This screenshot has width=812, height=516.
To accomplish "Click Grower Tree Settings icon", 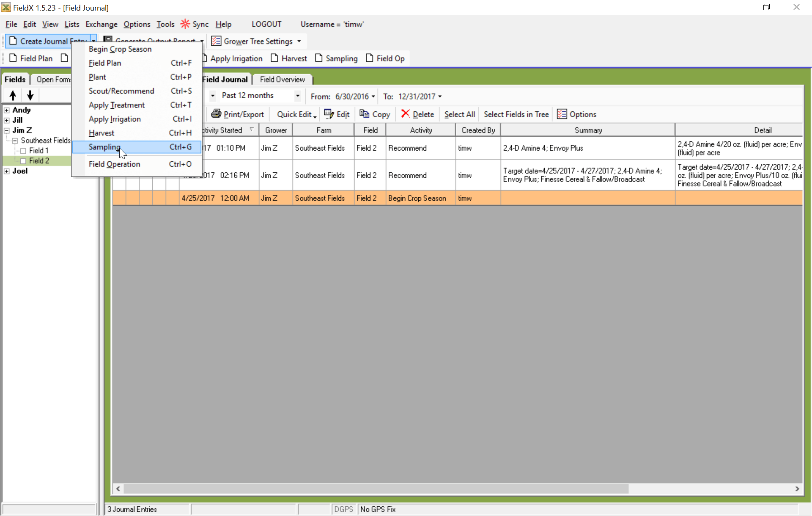I will pos(216,41).
